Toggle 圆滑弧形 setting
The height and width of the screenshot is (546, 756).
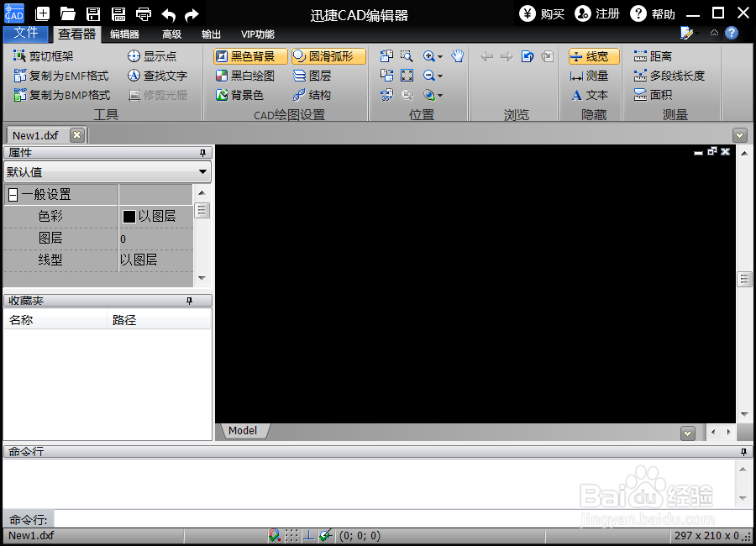click(328, 56)
